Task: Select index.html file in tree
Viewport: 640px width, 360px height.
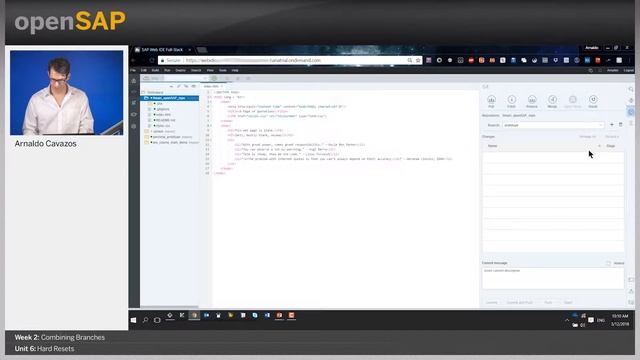Action: pyautogui.click(x=163, y=115)
